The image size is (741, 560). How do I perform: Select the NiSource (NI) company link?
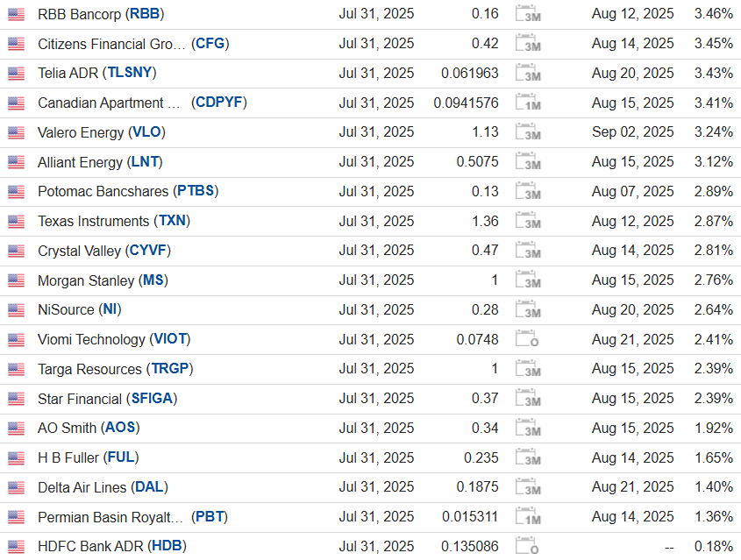(79, 309)
